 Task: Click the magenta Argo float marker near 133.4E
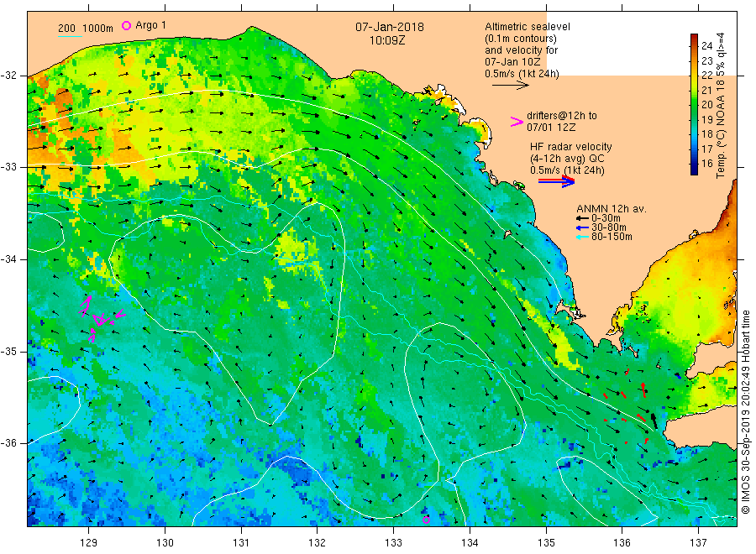[426, 520]
